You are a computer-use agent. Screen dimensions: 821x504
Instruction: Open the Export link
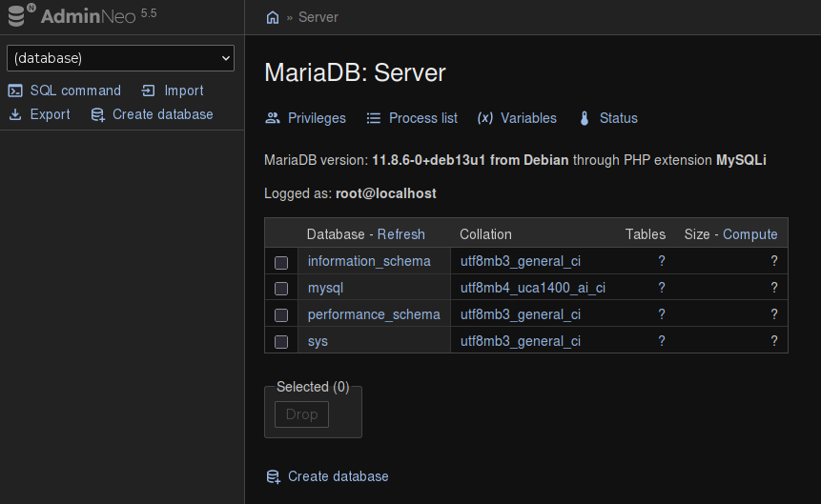[x=50, y=114]
